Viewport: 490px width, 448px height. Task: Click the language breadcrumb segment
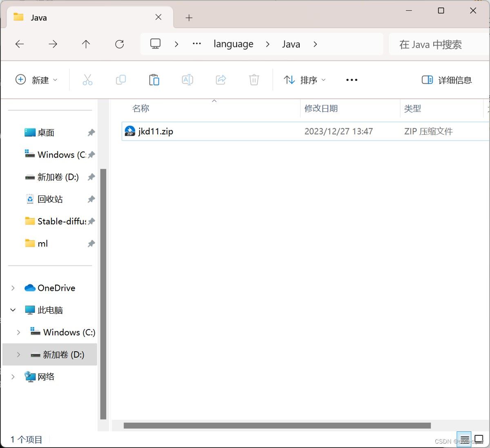pyautogui.click(x=233, y=44)
